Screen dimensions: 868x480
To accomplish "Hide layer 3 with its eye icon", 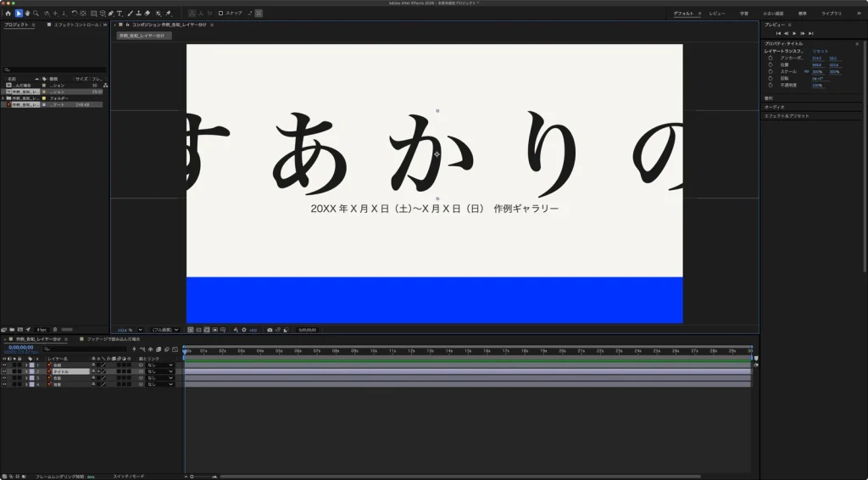I will 4,378.
